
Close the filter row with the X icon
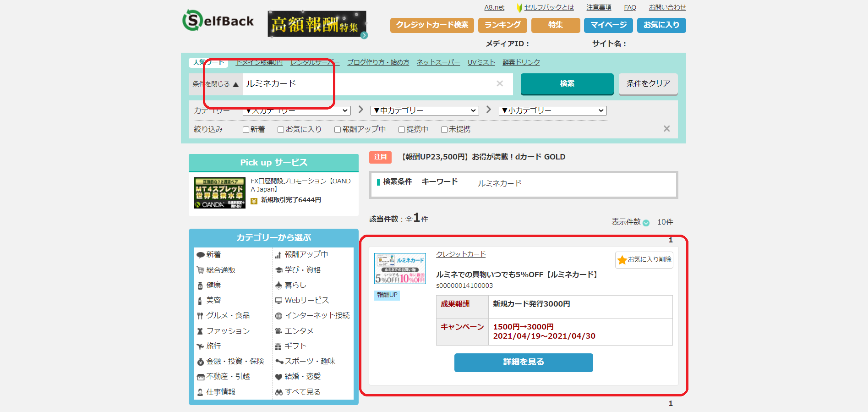(x=666, y=129)
